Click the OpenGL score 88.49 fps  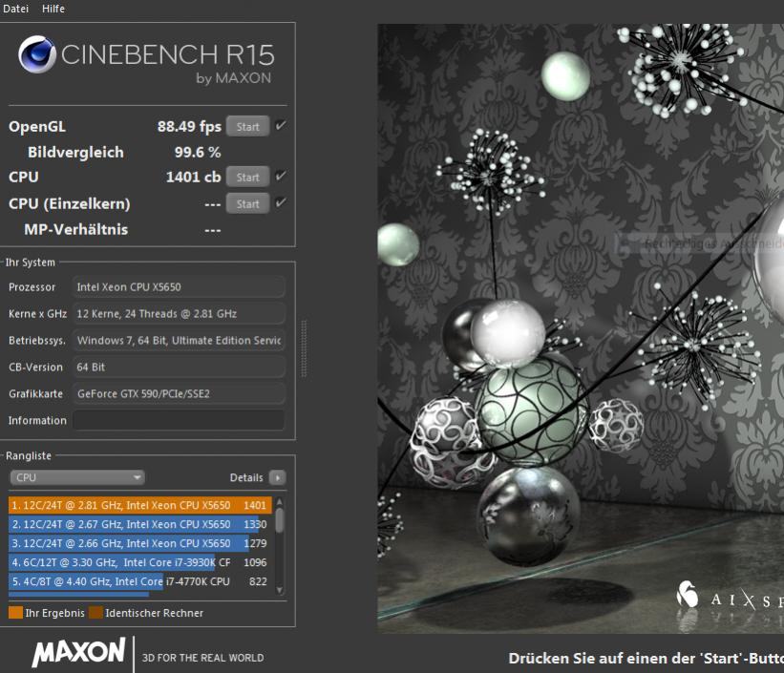[x=189, y=127]
